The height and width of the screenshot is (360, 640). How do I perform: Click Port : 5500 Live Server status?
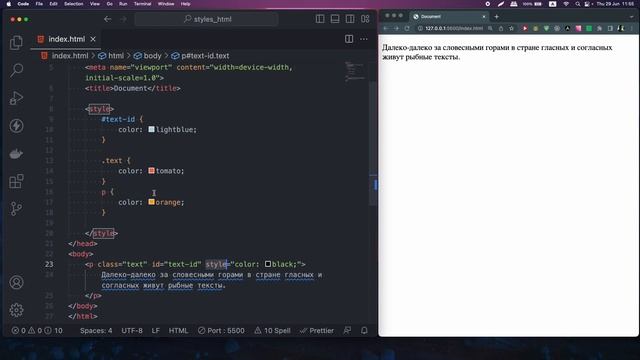(x=221, y=331)
